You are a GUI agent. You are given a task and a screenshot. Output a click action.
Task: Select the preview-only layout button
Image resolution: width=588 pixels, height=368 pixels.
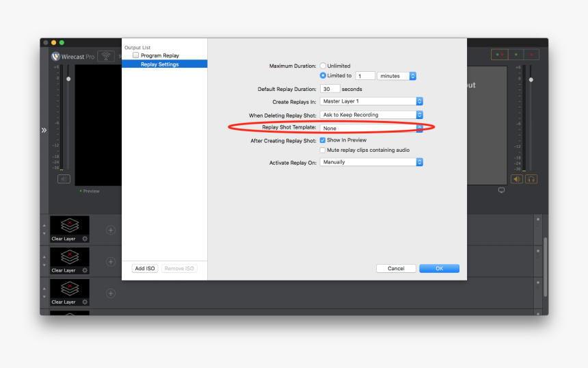coord(516,55)
